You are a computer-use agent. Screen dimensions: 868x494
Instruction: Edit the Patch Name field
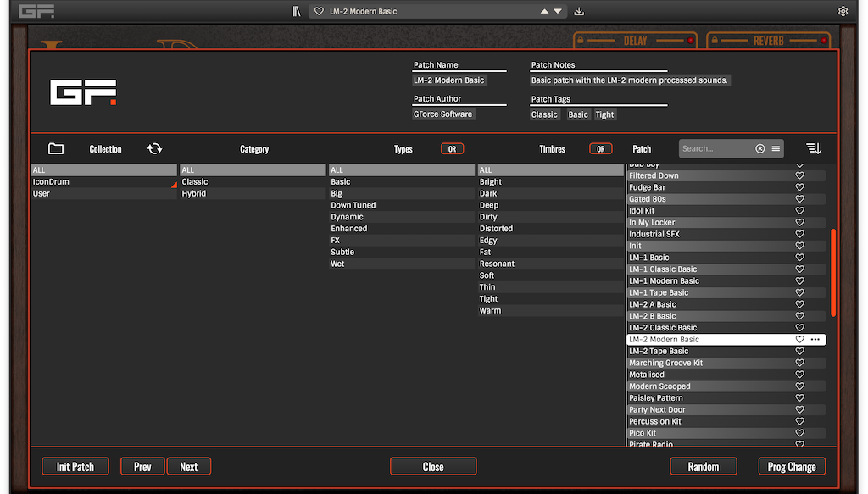pos(449,80)
